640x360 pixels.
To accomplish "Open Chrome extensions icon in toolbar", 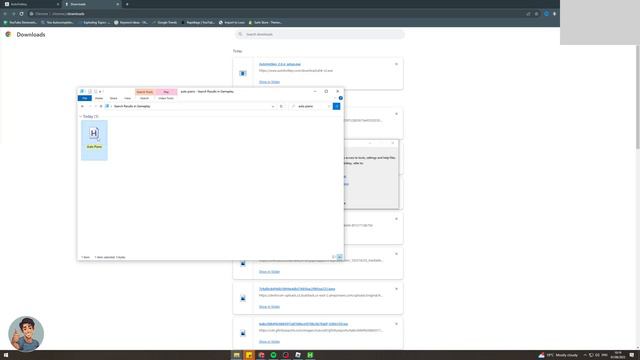I will (546, 14).
